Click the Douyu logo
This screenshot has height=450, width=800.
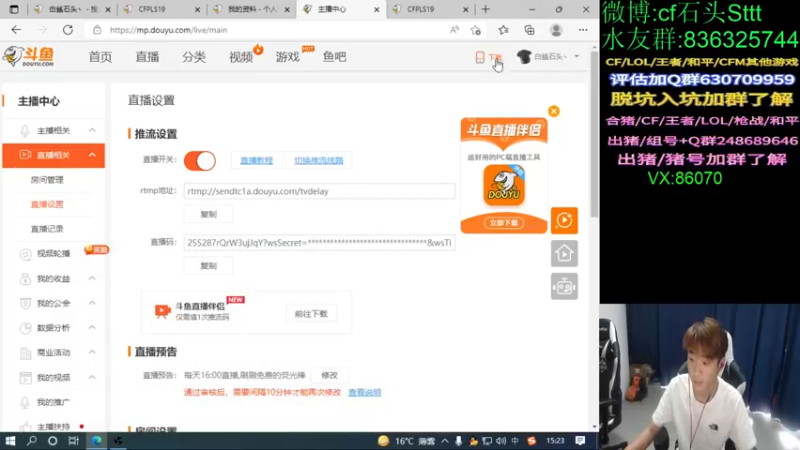tap(29, 56)
